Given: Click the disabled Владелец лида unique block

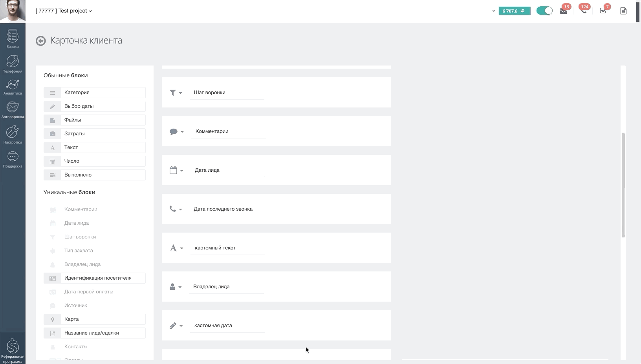Looking at the screenshot, I should [x=95, y=264].
